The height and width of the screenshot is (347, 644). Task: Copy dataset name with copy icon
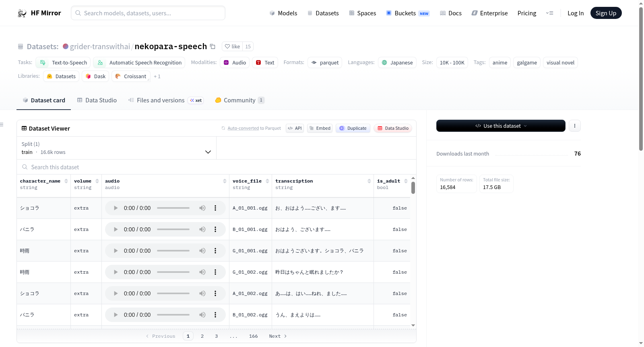[x=213, y=46]
